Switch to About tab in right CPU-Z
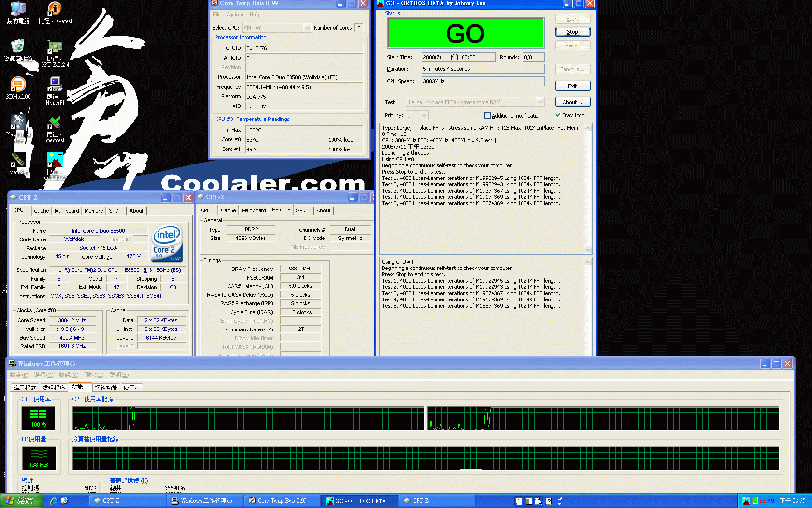The width and height of the screenshot is (812, 508). (x=323, y=210)
